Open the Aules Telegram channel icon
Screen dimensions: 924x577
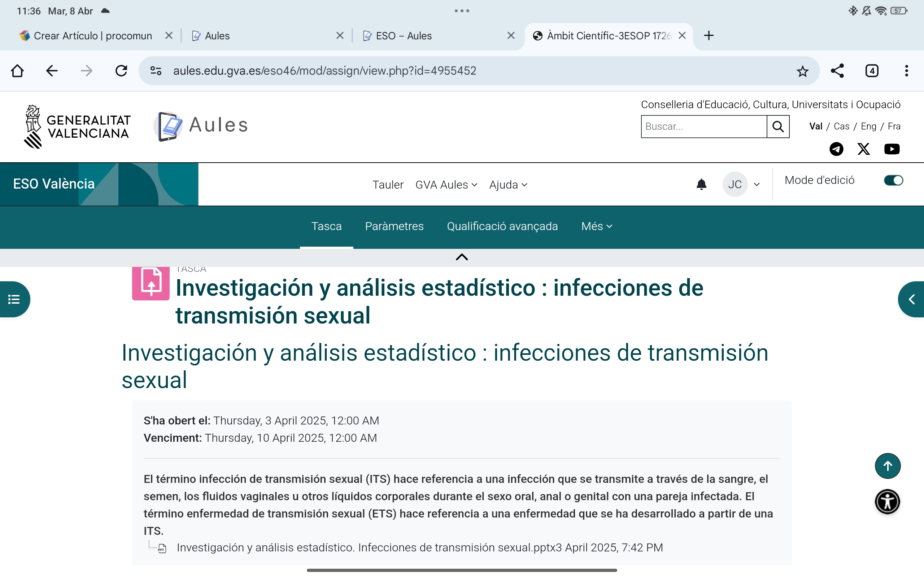point(837,149)
